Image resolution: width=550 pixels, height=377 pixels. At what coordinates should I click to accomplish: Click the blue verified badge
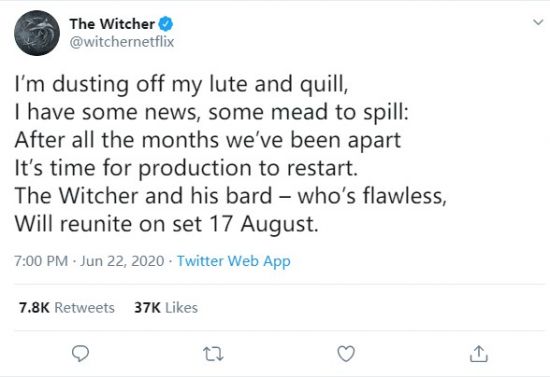(x=166, y=24)
